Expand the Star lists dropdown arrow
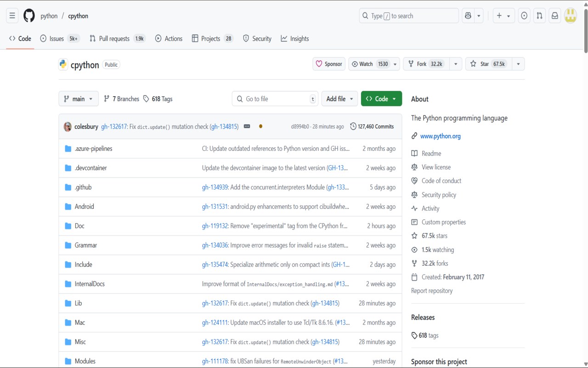 518,64
